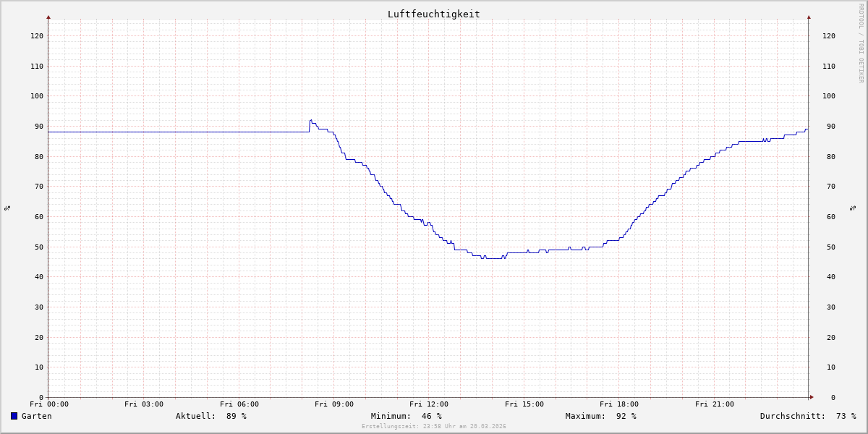
Task: Click the chart title 'Luftfeuchtigkeit'
Action: coord(433,14)
